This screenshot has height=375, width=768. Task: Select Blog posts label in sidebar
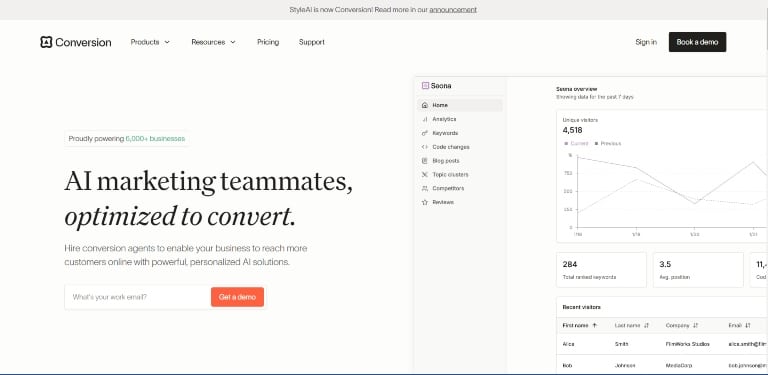(x=446, y=161)
